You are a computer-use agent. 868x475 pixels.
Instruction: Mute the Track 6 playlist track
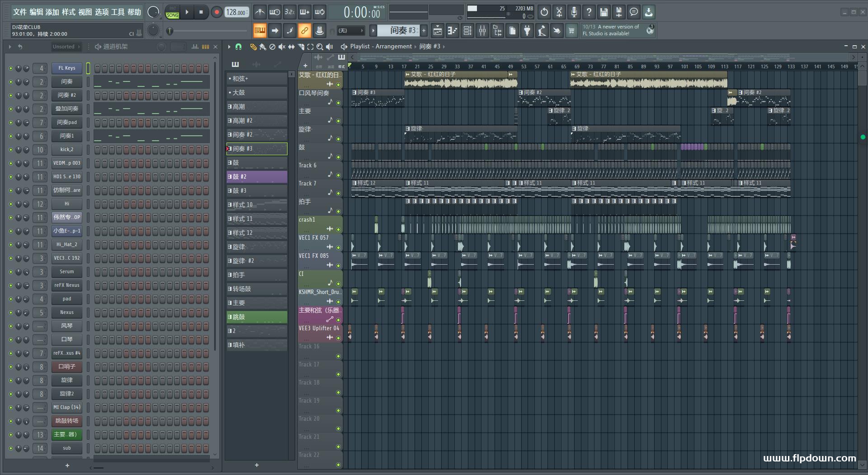pos(338,175)
